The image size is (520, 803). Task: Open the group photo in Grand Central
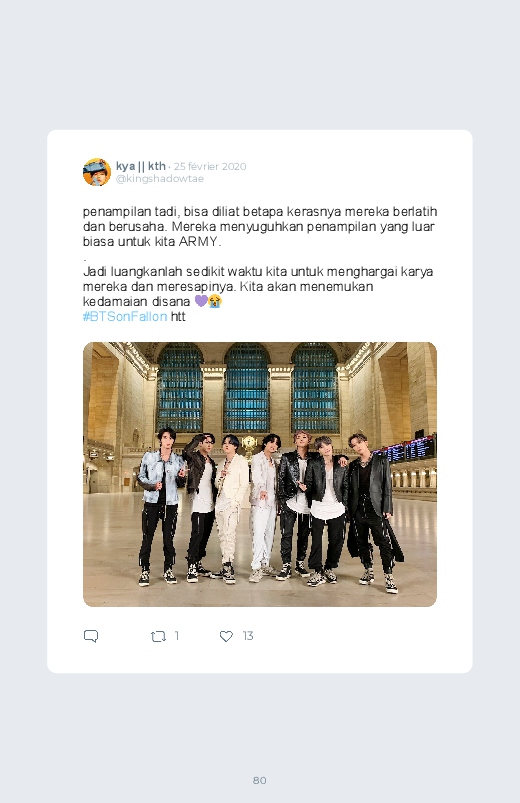[x=260, y=474]
